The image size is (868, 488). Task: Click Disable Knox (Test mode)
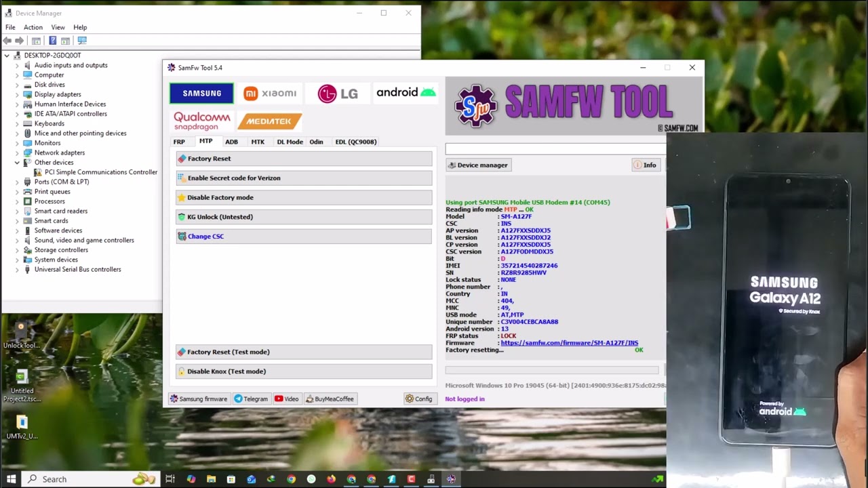click(304, 371)
